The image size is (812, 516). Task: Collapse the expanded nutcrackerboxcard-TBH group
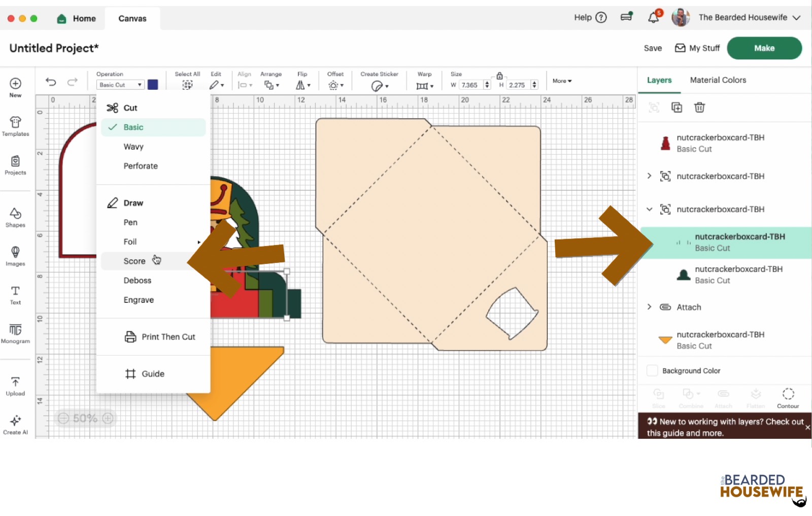click(649, 209)
